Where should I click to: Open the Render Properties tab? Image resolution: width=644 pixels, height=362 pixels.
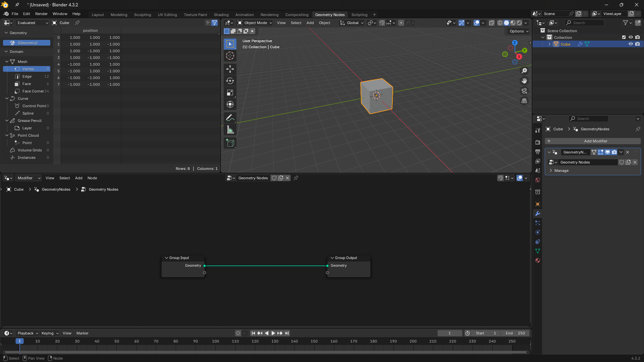[x=538, y=142]
